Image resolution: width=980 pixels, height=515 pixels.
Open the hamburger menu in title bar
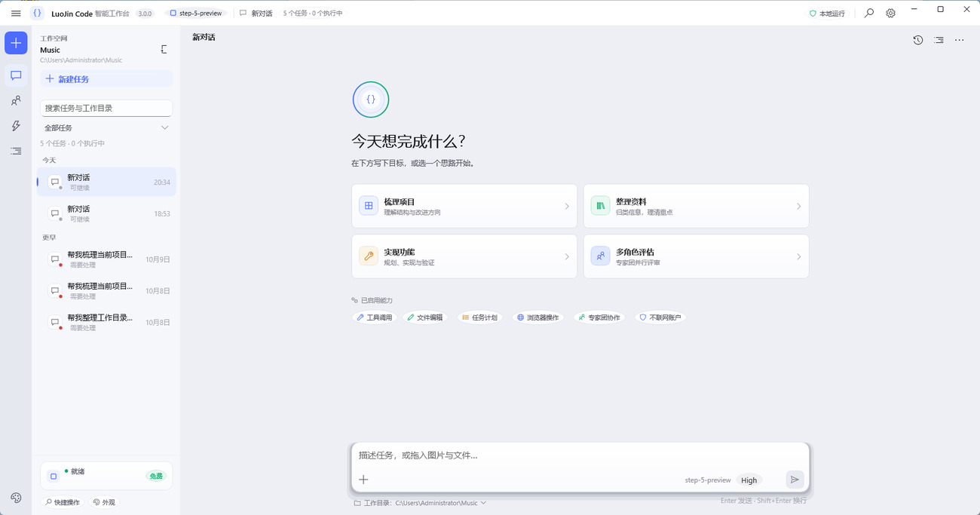tap(16, 14)
